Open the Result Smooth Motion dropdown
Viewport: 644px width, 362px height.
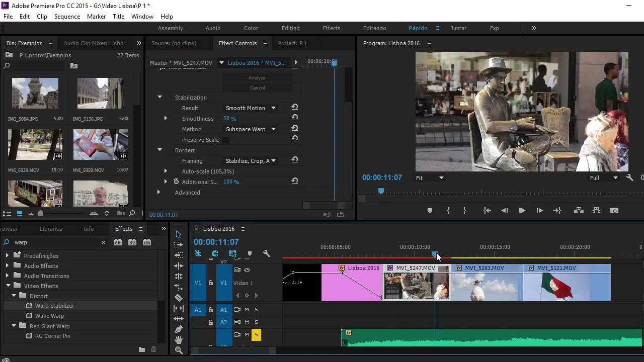(x=251, y=108)
